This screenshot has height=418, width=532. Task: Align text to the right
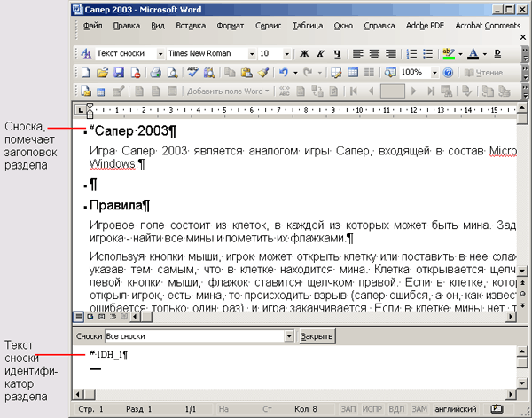[x=391, y=53]
